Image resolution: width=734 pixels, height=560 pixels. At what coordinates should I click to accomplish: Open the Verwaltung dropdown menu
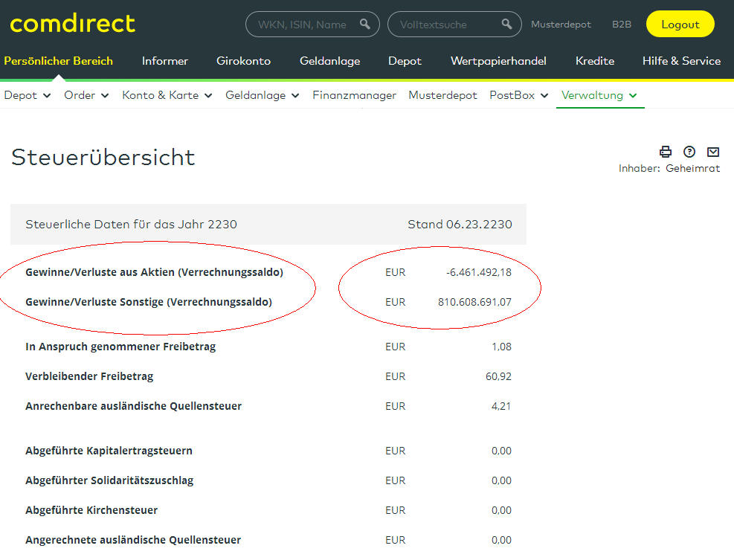[x=599, y=95]
